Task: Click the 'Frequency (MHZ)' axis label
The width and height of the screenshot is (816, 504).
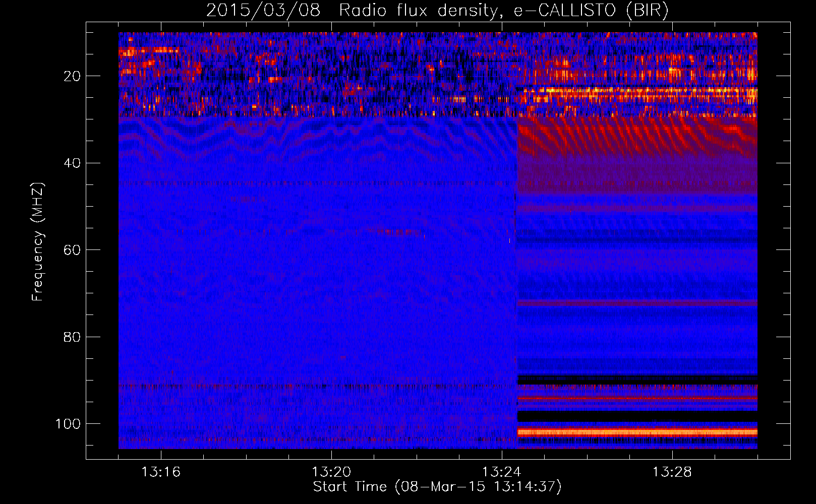Action: (x=38, y=242)
